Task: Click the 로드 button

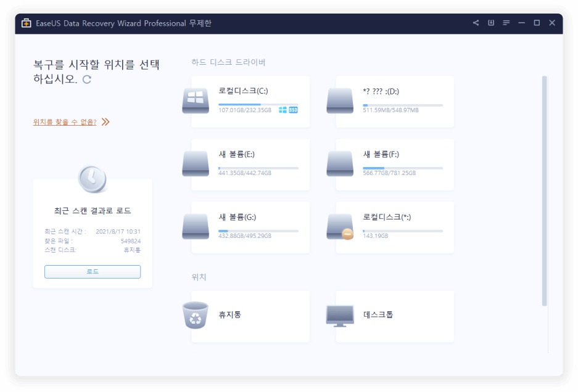Action: (93, 272)
